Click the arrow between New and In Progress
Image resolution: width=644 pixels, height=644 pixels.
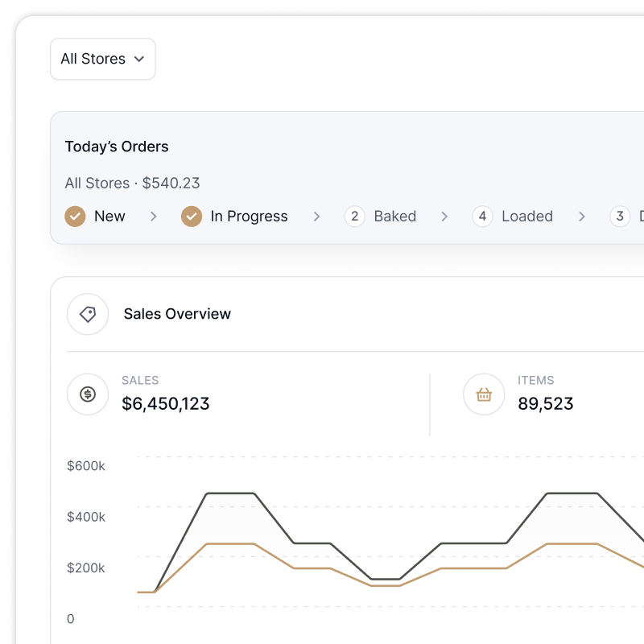pos(153,217)
